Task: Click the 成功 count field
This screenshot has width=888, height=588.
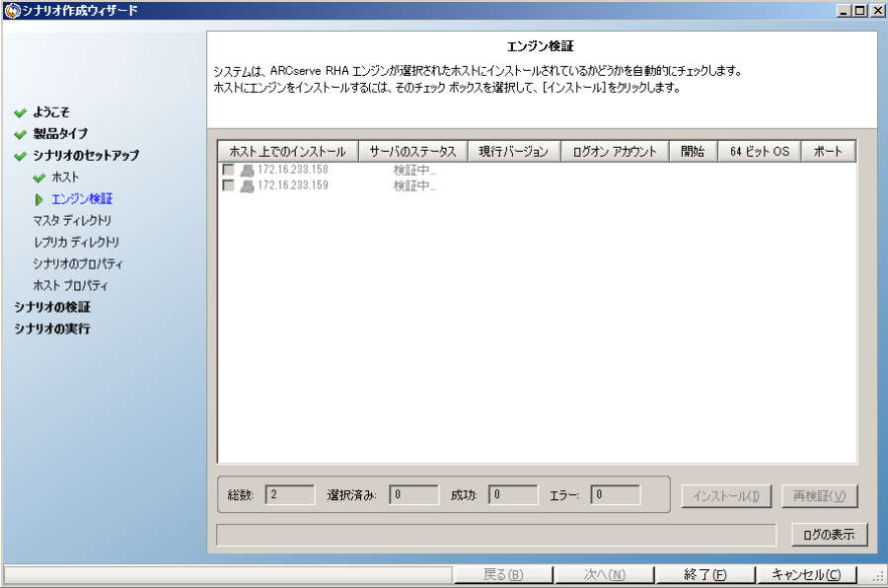Action: coord(513,494)
